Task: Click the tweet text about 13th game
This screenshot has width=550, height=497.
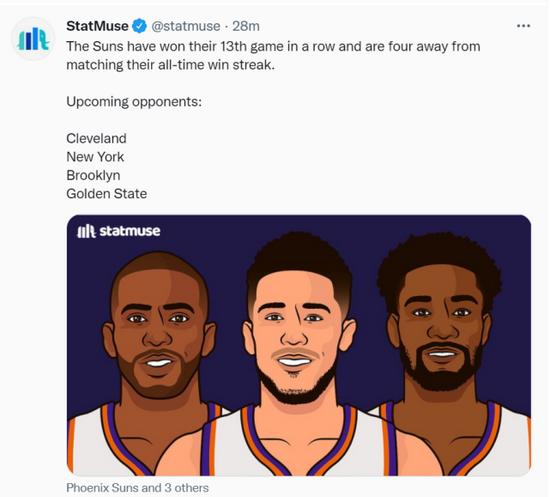Action: pos(273,46)
